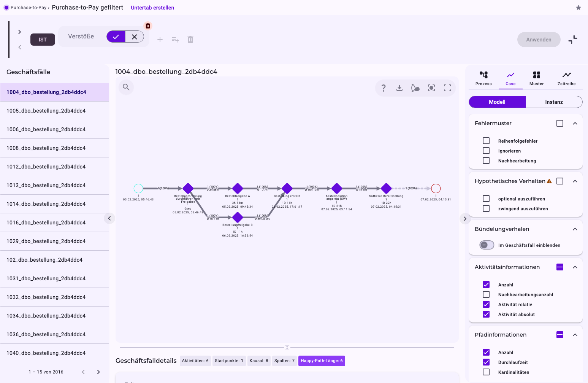Switch to the Muster tab
Viewport: 588px width, 383px height.
click(x=536, y=78)
